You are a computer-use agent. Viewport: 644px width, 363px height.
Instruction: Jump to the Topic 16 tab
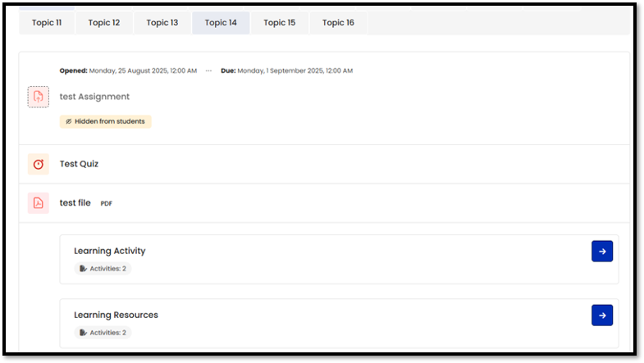338,23
